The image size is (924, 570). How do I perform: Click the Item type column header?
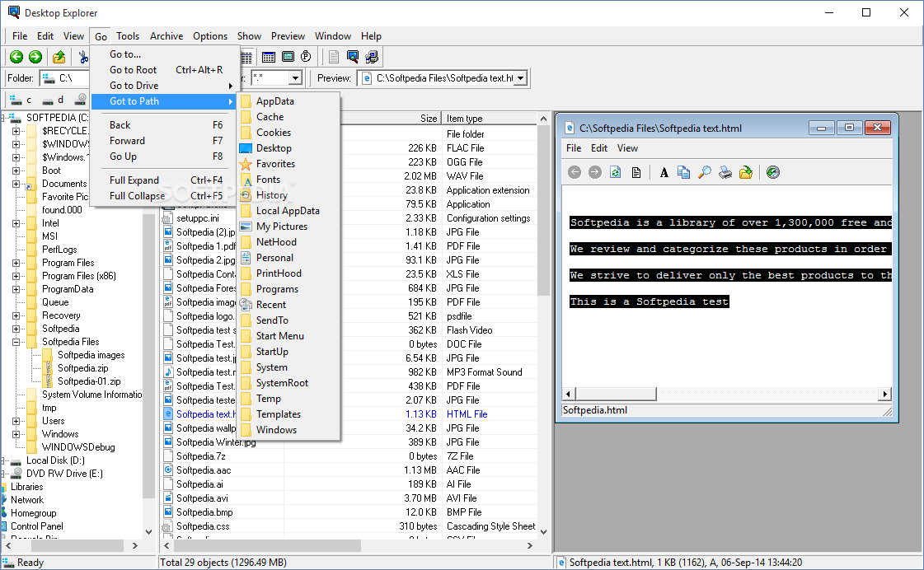(489, 119)
